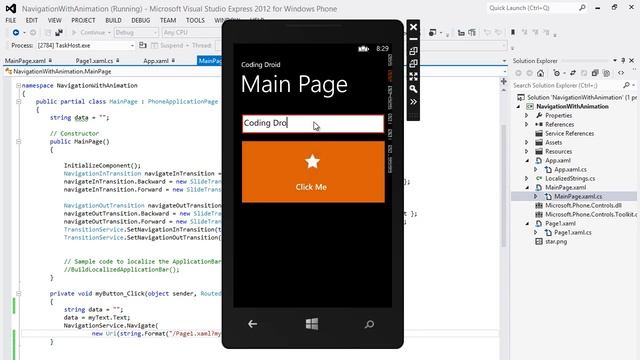Screen dimensions: 640x360
Task: Collapse the App.xaml node
Action: pyautogui.click(x=527, y=161)
